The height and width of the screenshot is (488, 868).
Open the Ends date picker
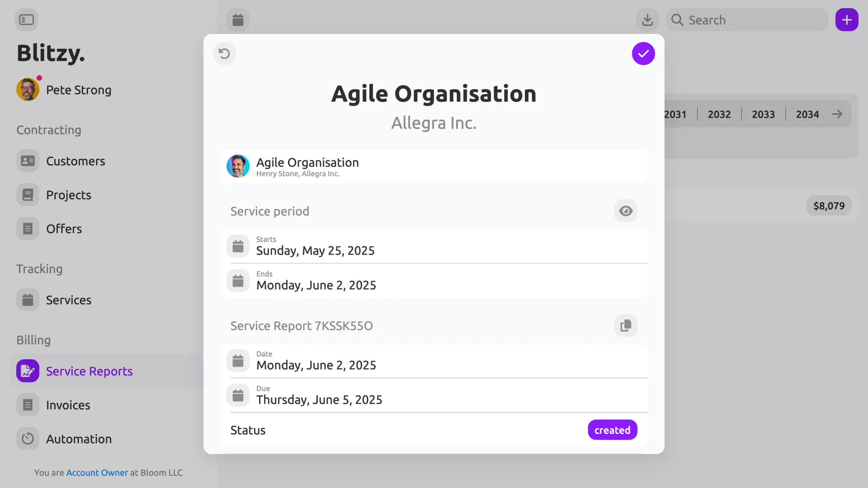tap(434, 281)
